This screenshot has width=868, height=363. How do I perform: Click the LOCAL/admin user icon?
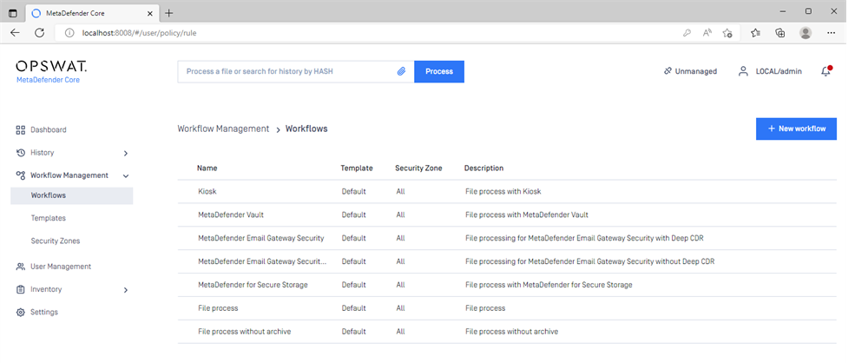[744, 71]
